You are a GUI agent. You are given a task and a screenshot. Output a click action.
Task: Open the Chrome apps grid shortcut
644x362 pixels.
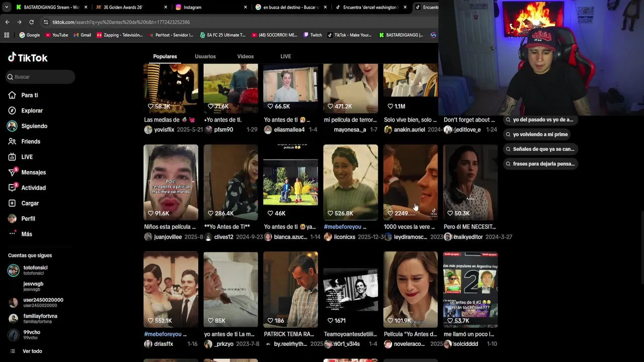click(7, 35)
